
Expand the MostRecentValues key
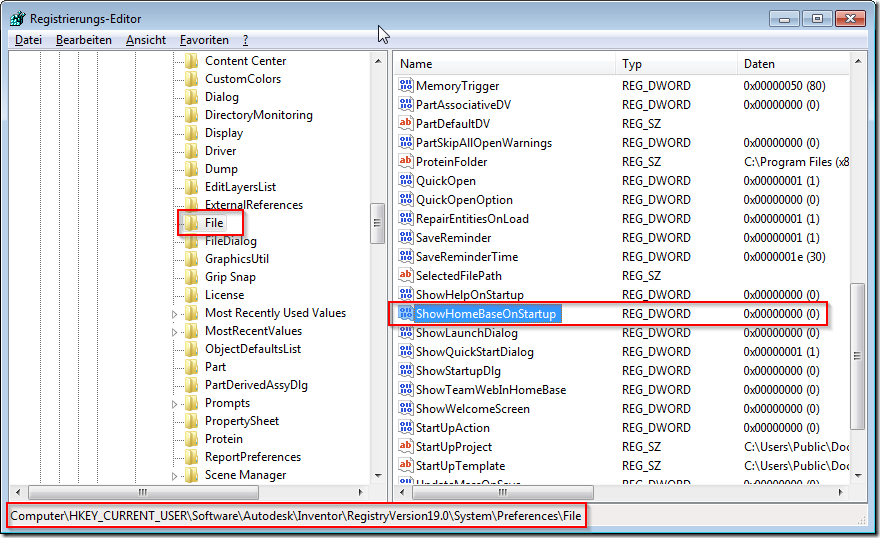(x=175, y=332)
